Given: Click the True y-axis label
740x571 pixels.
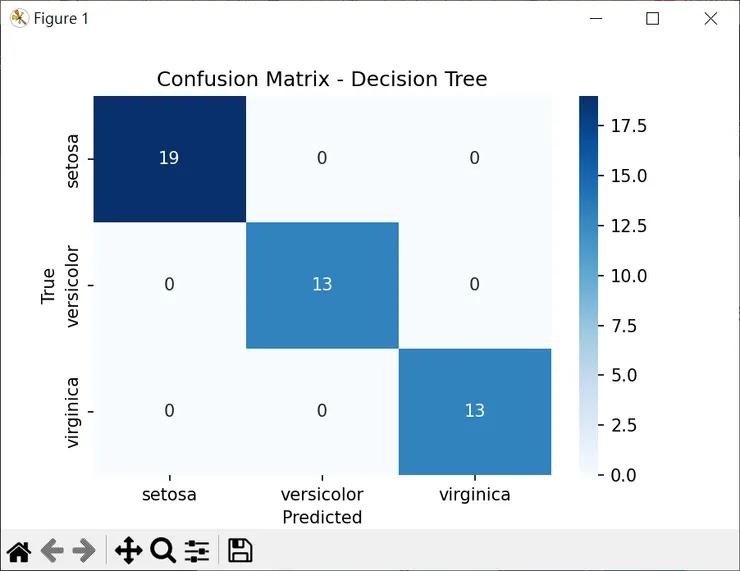Looking at the screenshot, I should 48,285.
